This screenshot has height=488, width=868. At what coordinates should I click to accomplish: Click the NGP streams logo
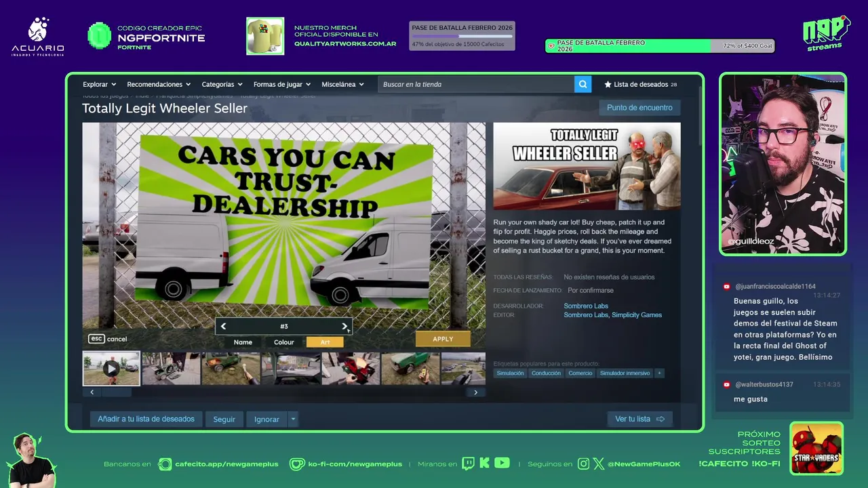(826, 33)
